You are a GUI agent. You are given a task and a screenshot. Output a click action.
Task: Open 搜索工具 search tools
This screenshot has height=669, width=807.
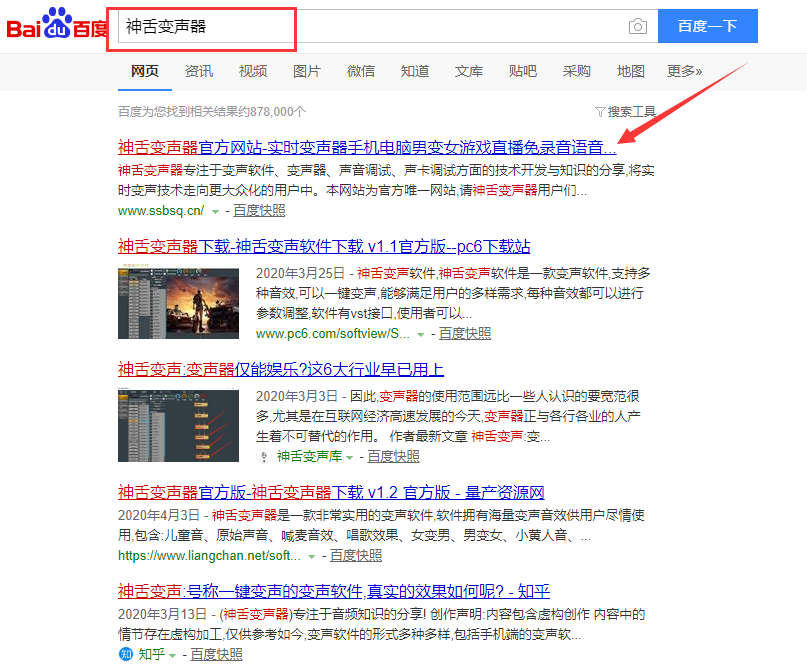[631, 112]
